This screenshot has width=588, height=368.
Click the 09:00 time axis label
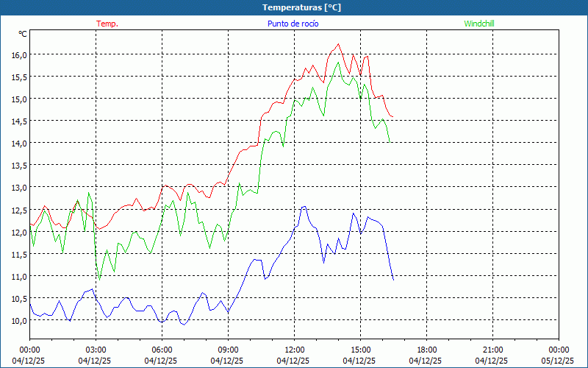tap(228, 350)
